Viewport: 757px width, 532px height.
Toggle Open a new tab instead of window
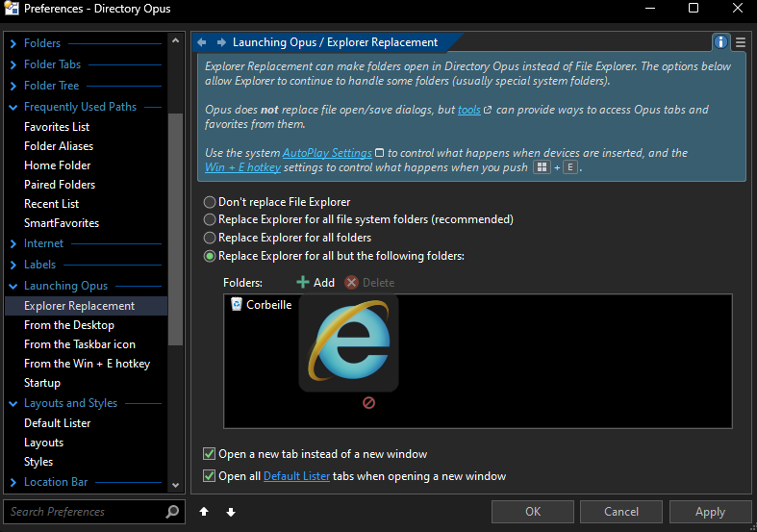point(209,454)
